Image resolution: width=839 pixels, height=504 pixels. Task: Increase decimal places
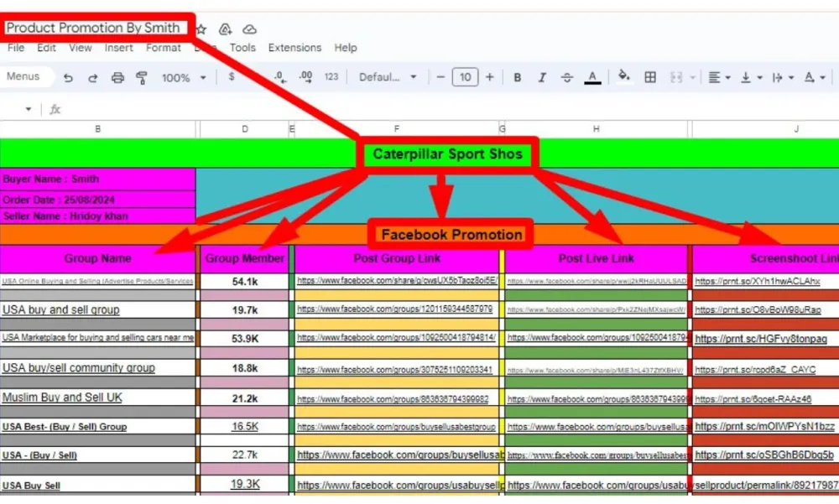306,77
